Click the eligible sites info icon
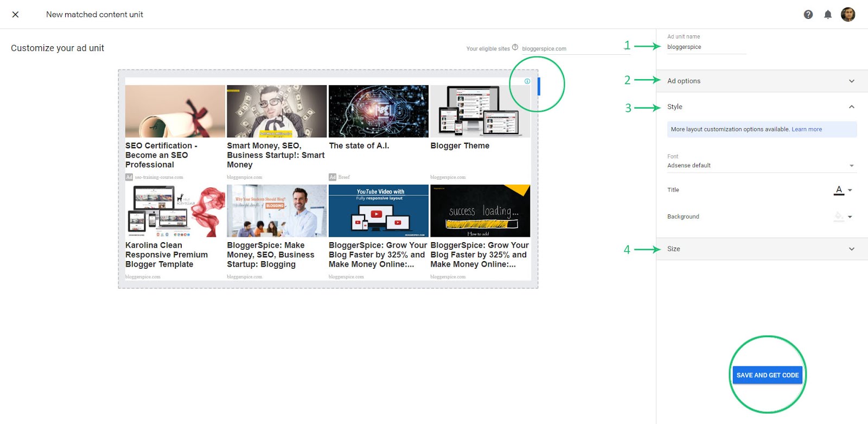The image size is (868, 424). 515,47
